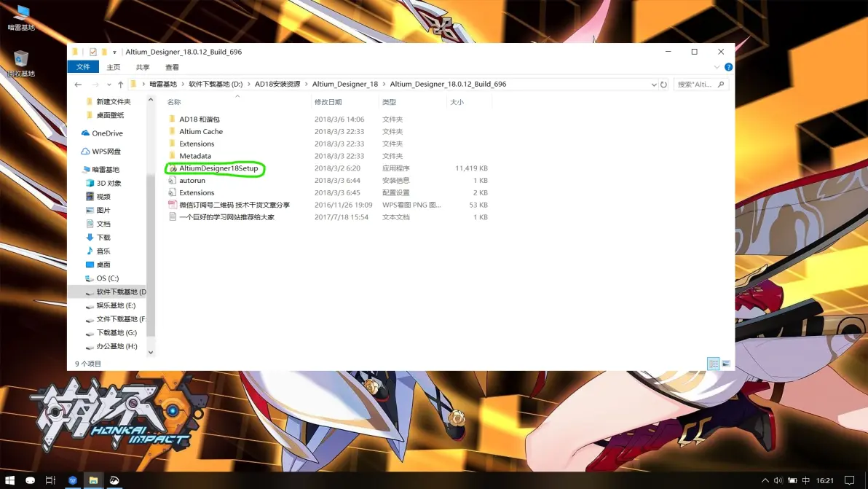
Task: Jump to 软件下载基地 (D:) in the address bar
Action: 216,85
